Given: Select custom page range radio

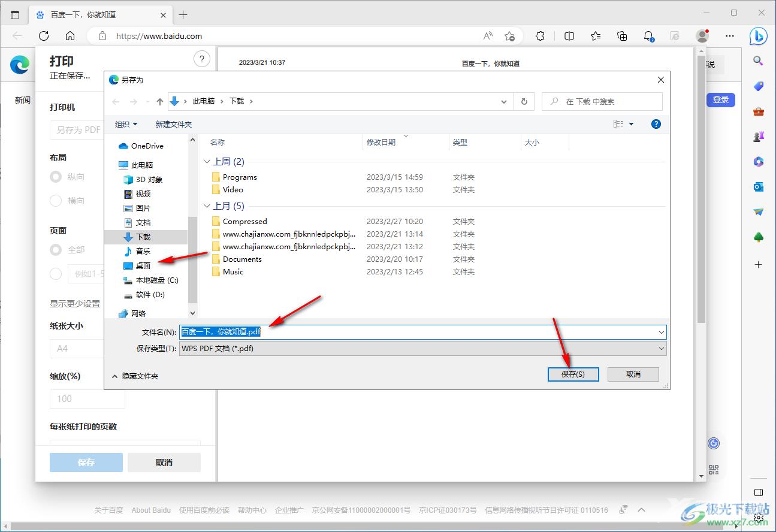Looking at the screenshot, I should pos(56,274).
